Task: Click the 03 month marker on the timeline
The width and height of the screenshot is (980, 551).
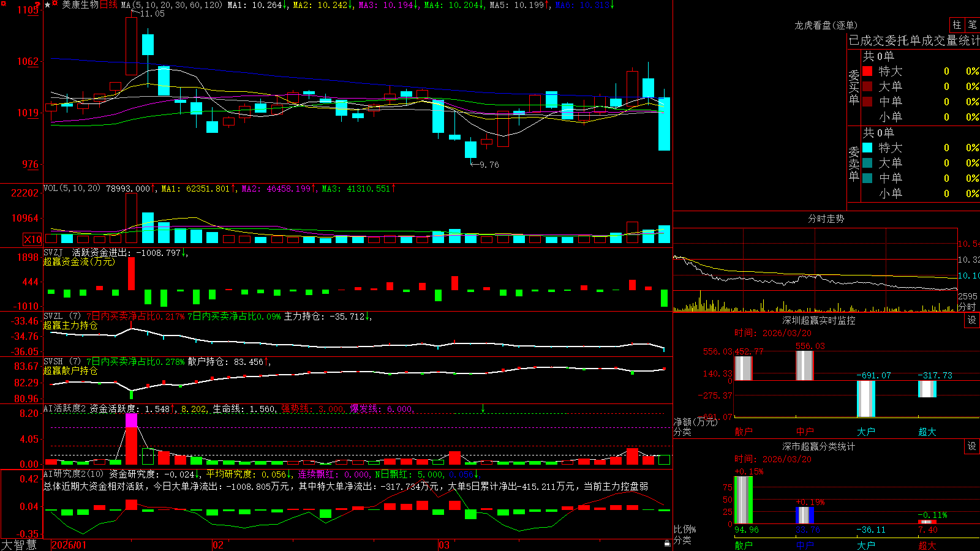Action: [x=444, y=545]
